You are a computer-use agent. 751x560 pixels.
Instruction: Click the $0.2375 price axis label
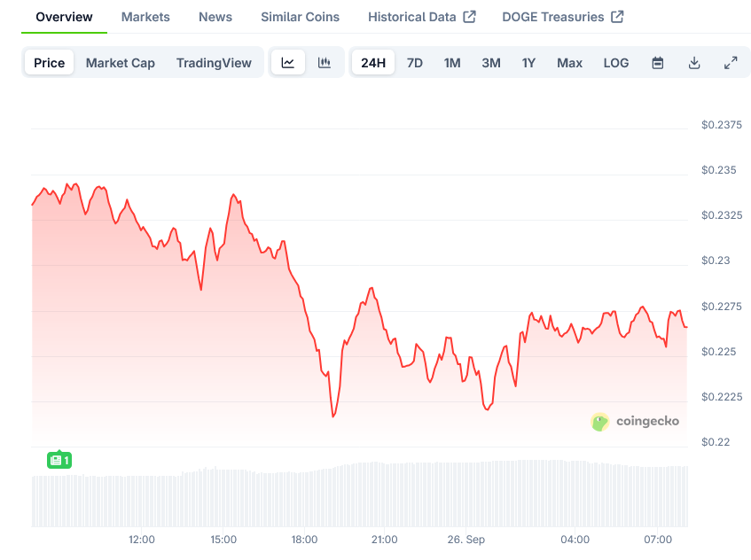pyautogui.click(x=722, y=125)
